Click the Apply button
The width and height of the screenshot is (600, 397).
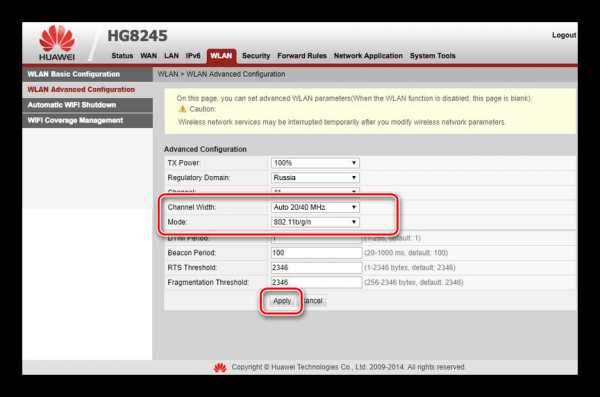tap(282, 301)
